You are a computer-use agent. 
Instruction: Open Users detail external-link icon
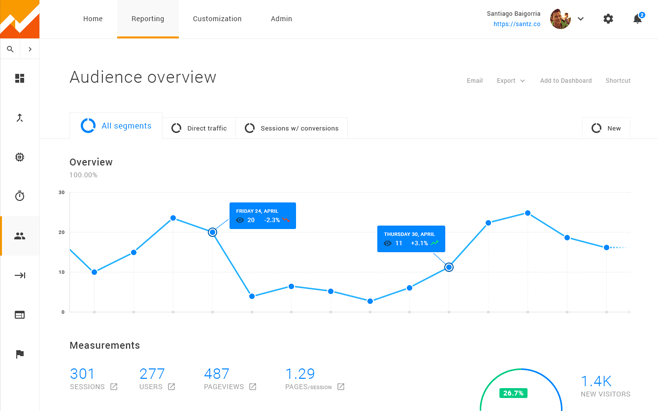click(171, 387)
